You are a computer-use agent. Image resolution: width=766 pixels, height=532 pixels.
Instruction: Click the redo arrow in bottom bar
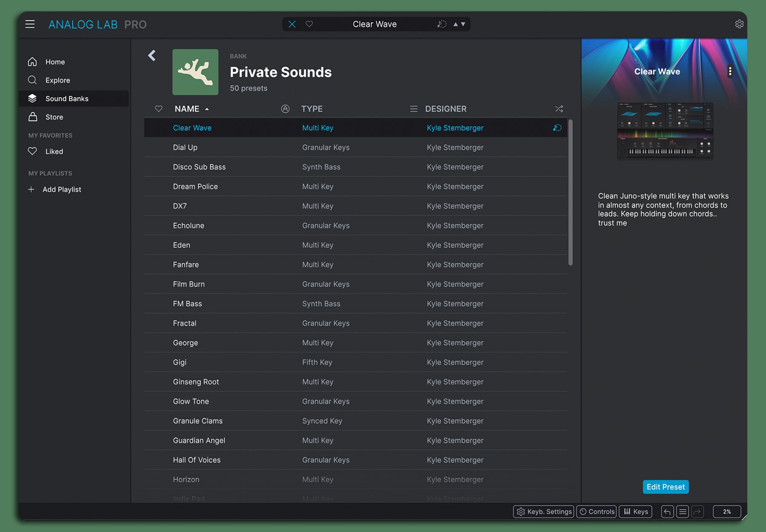(x=697, y=512)
